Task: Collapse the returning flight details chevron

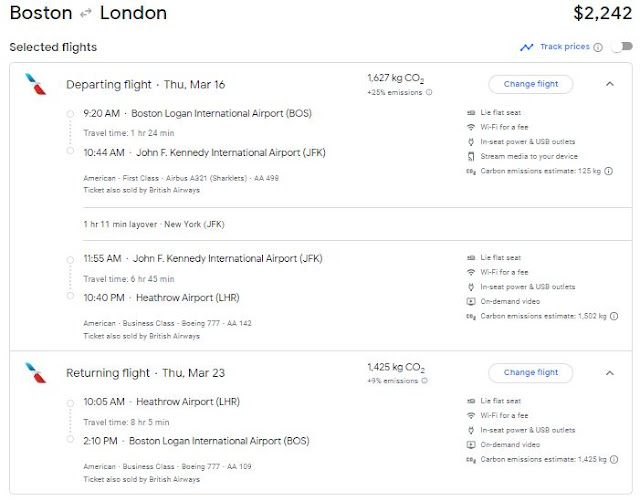Action: 610,373
